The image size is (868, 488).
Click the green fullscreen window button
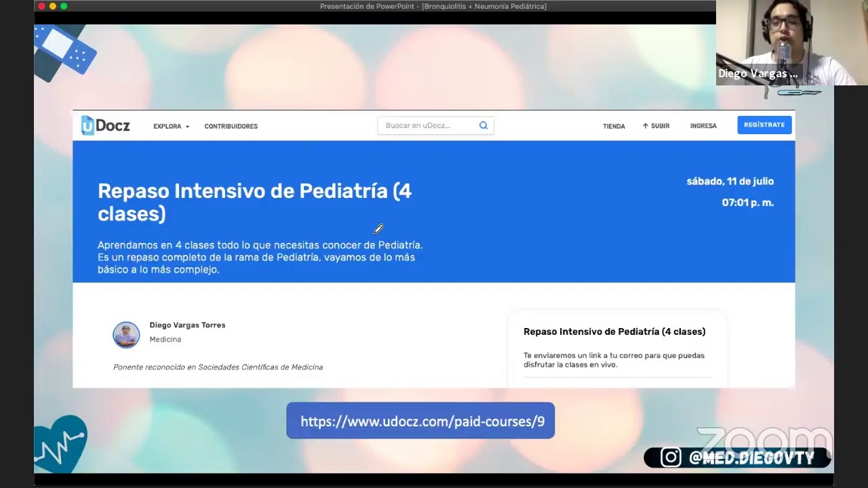coord(64,6)
